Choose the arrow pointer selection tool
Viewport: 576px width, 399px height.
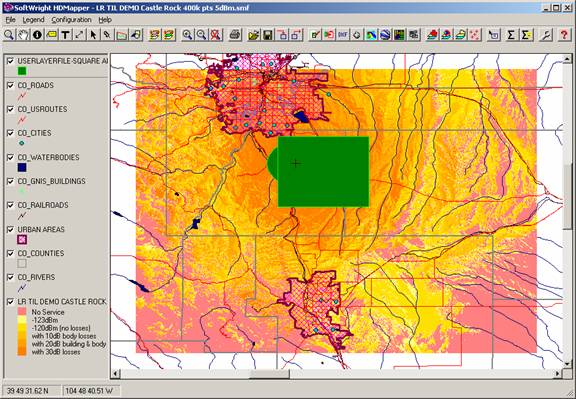[93, 35]
